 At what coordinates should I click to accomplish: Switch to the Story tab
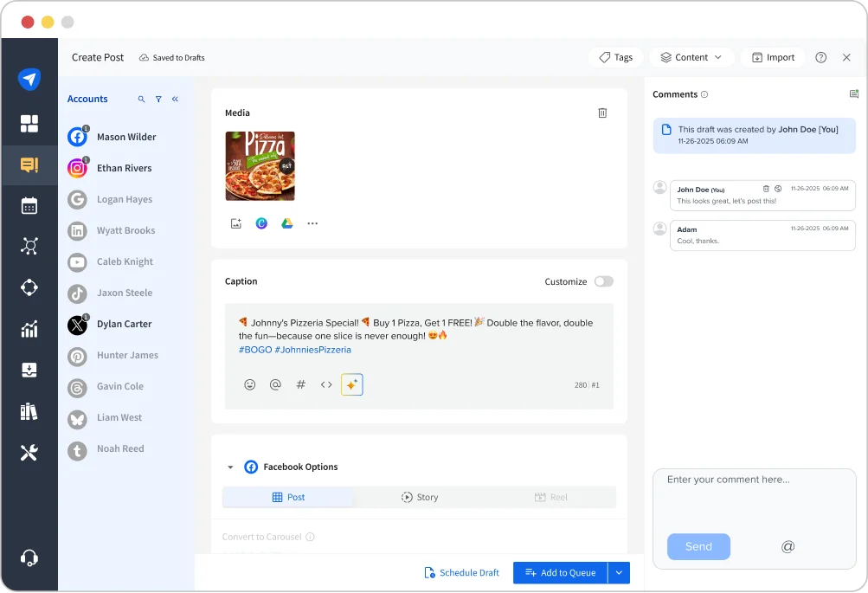coord(420,497)
